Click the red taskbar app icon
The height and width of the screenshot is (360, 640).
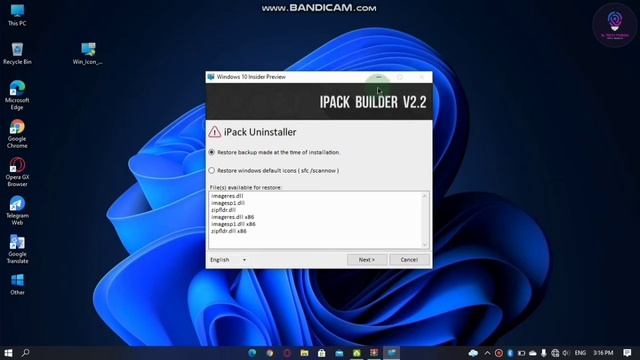point(374,353)
